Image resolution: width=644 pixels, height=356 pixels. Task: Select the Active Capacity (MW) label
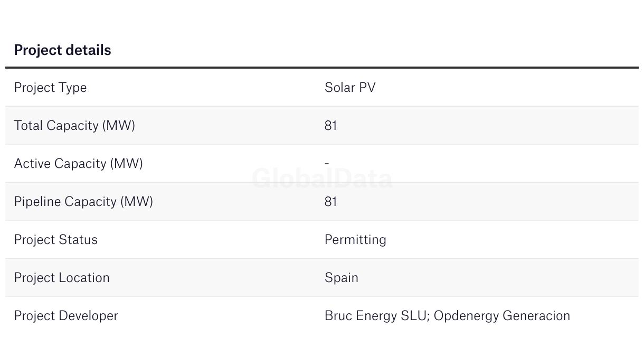78,164
